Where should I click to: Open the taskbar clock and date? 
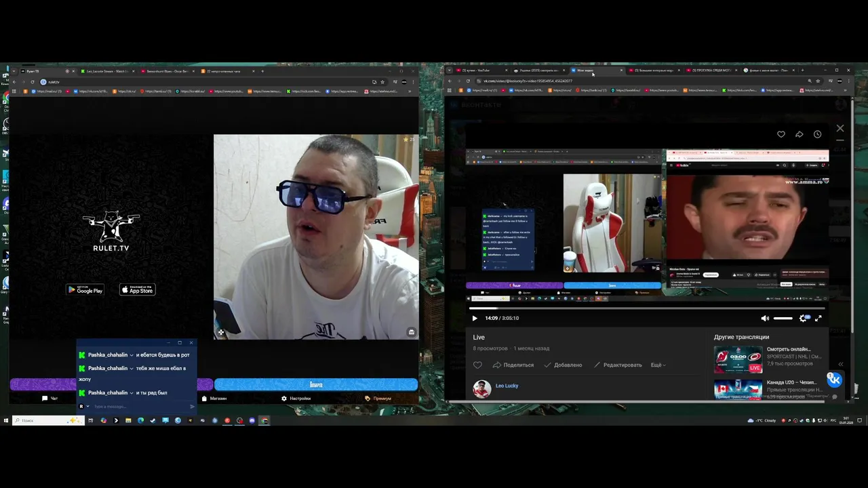tap(846, 420)
